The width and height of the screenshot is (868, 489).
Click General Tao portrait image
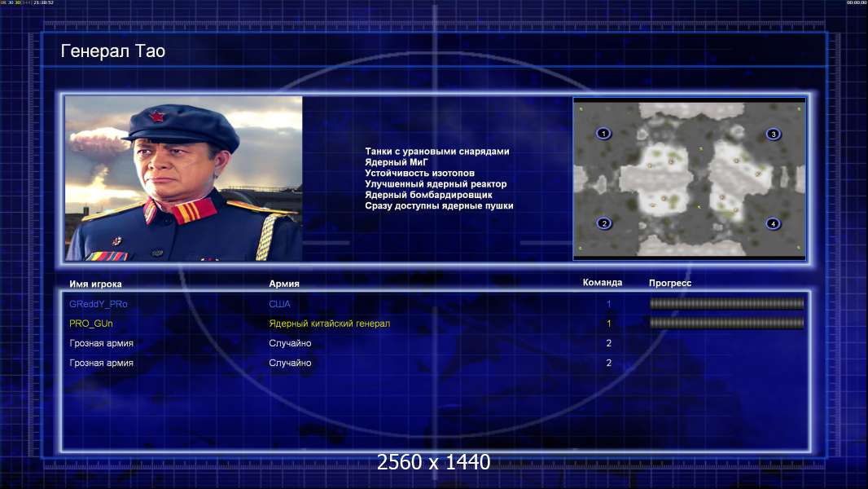(x=184, y=178)
